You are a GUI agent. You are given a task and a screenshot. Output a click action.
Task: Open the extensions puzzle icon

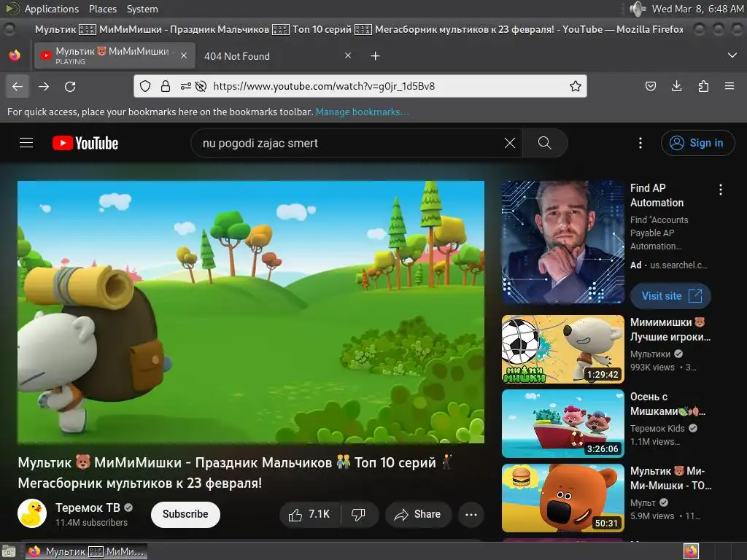click(703, 86)
